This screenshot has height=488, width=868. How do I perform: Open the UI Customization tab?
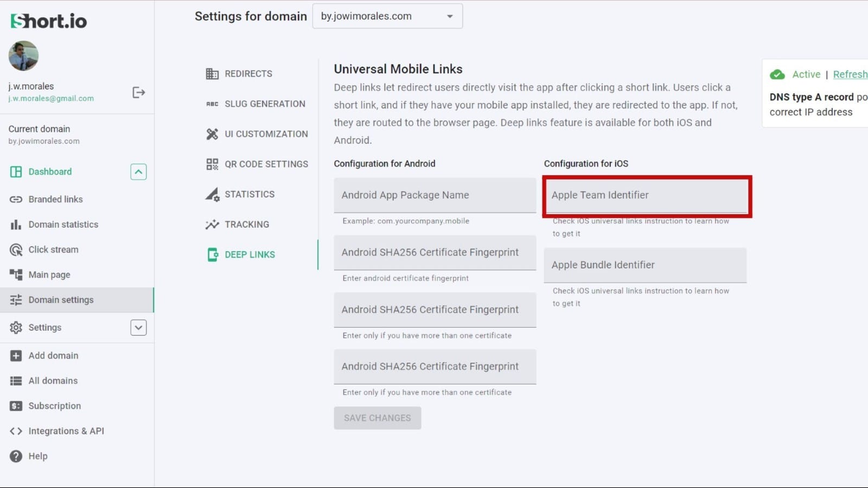click(266, 134)
